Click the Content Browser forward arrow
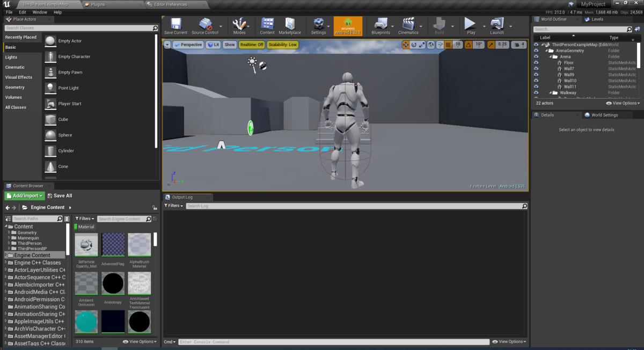This screenshot has width=644, height=350. [14, 208]
